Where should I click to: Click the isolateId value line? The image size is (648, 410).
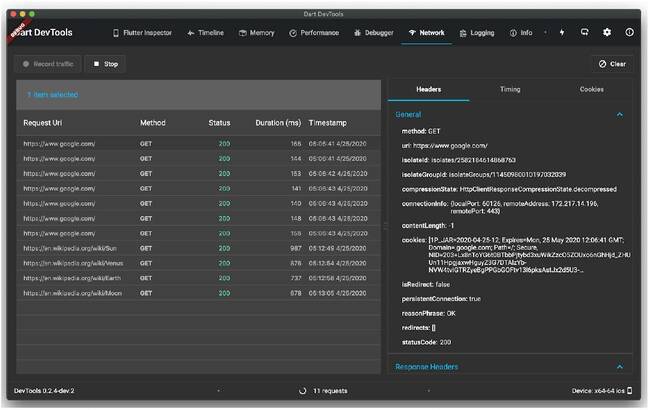coord(458,160)
